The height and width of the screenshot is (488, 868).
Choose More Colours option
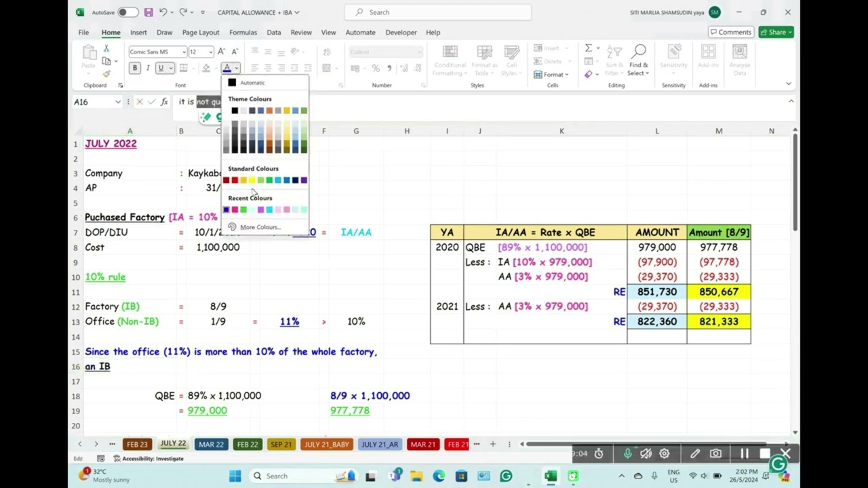coord(260,227)
